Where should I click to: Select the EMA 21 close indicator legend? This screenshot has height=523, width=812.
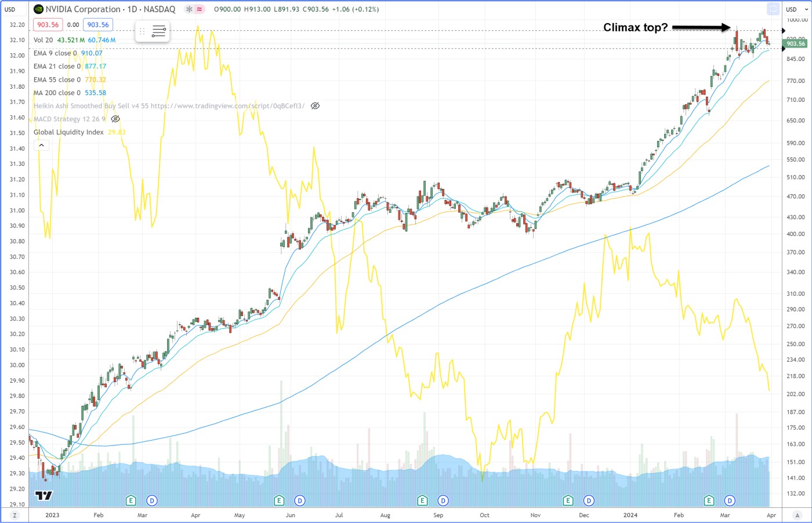point(57,67)
